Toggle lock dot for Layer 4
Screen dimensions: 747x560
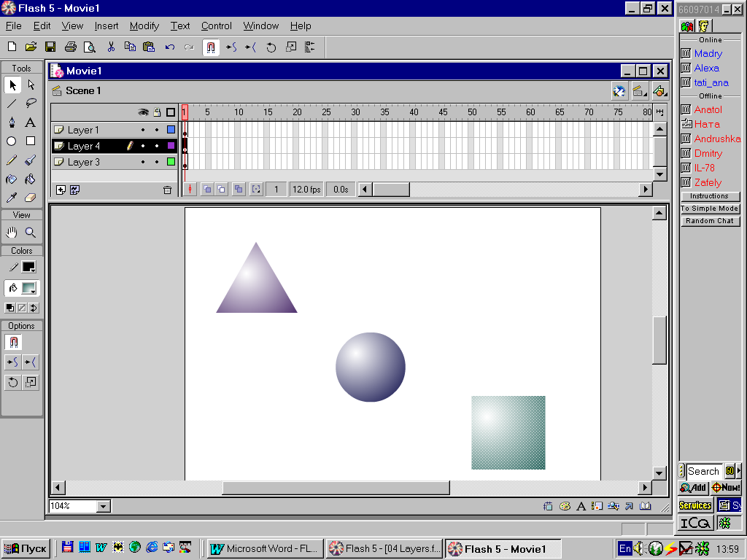(157, 146)
